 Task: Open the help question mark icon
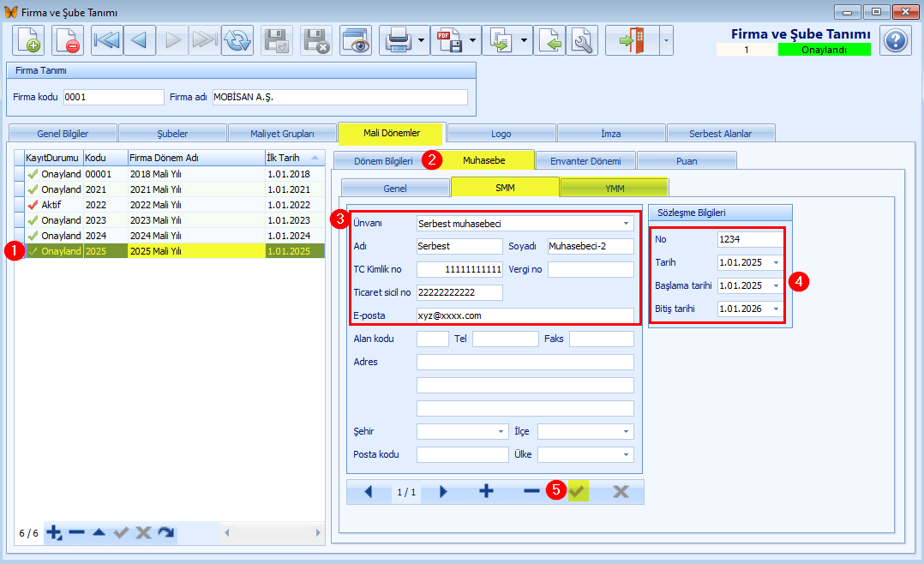tap(896, 40)
